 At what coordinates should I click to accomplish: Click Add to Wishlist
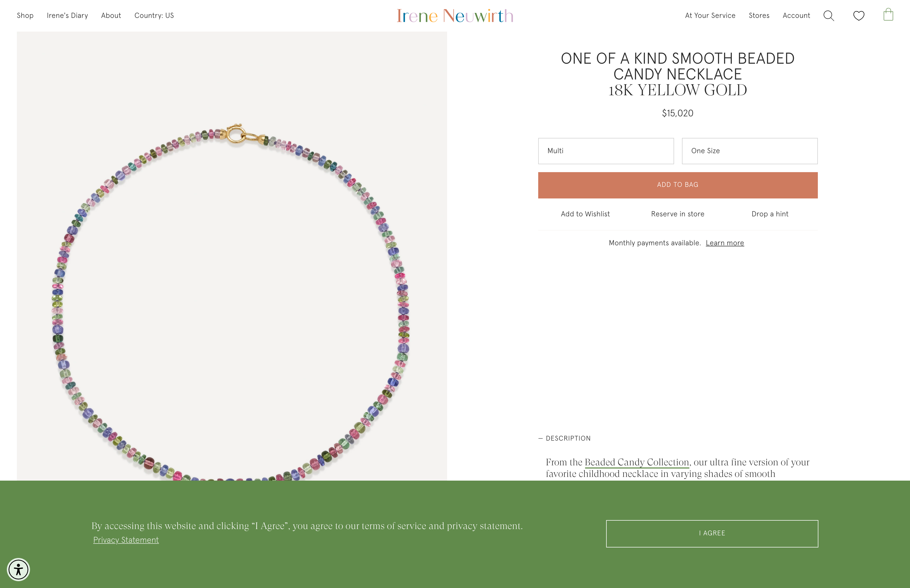click(x=585, y=214)
